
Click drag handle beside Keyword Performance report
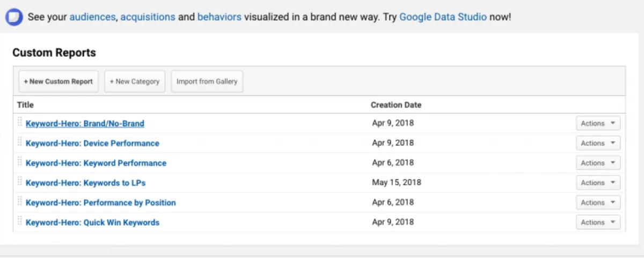[20, 162]
